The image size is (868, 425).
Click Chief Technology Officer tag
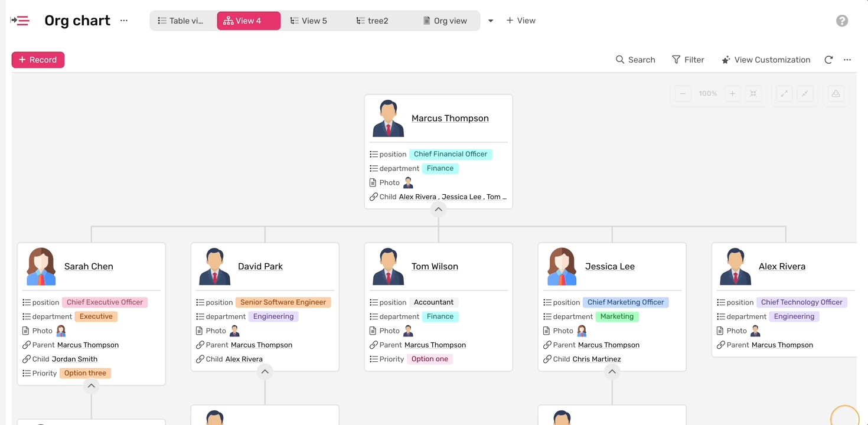(x=801, y=302)
